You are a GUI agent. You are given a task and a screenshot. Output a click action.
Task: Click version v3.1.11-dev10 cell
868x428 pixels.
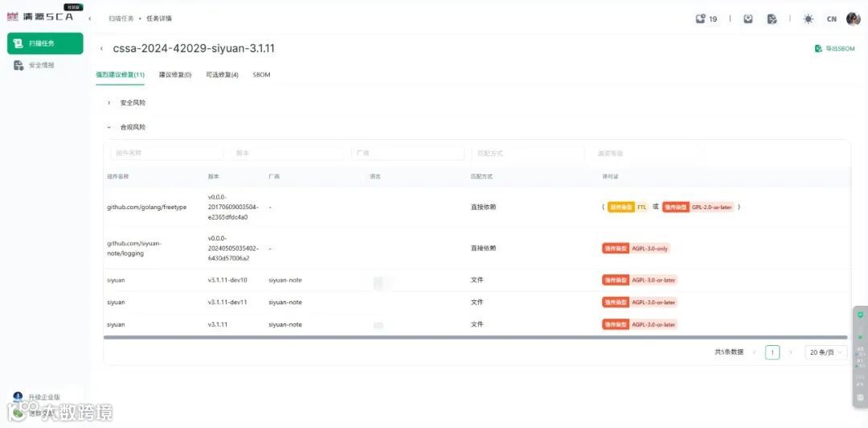coord(227,280)
